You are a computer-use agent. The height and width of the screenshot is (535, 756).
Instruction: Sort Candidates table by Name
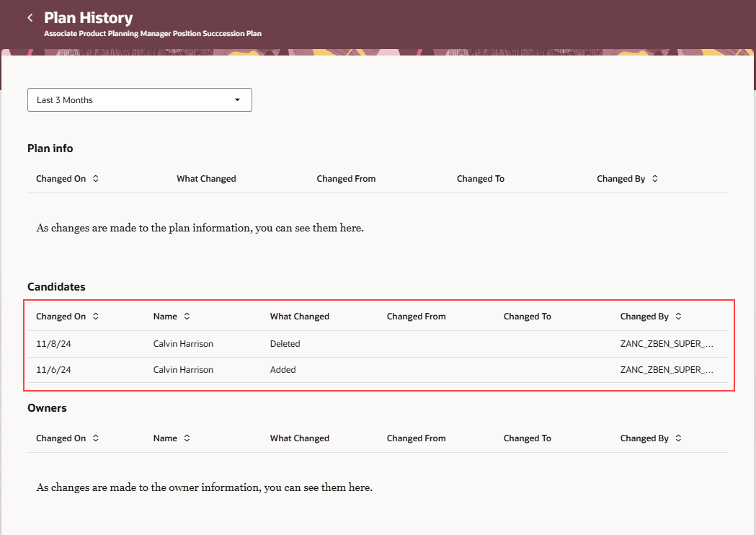tap(187, 316)
